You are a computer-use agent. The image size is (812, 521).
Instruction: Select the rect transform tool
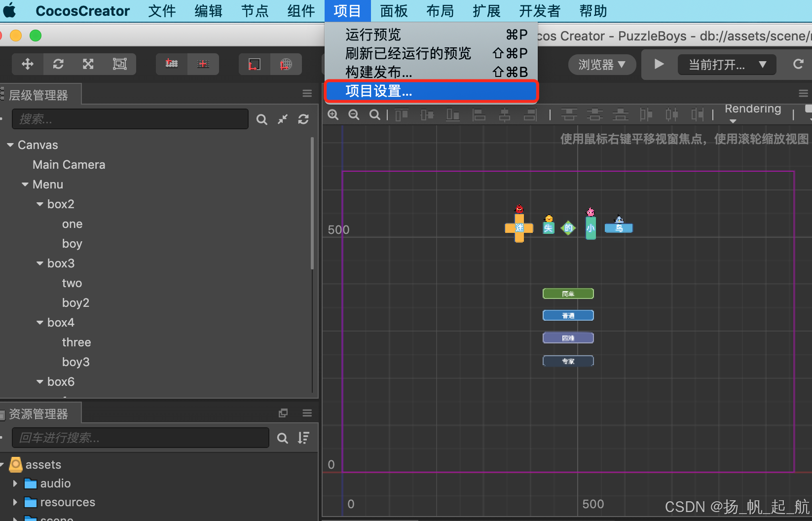pyautogui.click(x=120, y=64)
